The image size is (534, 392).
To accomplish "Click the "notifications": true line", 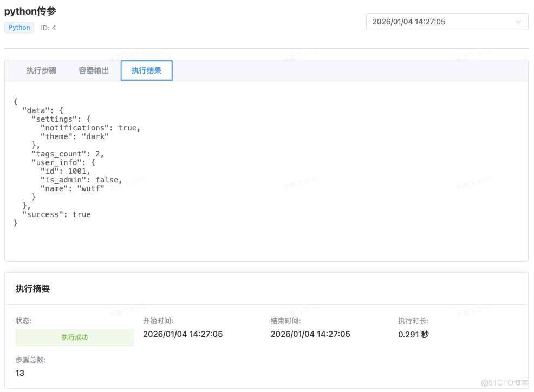I will coord(90,128).
